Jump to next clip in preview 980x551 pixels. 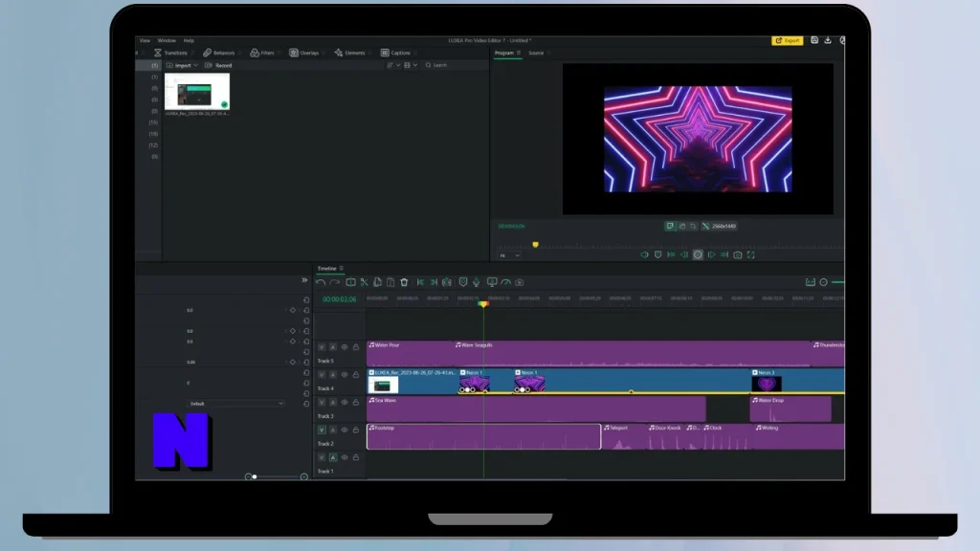point(725,254)
